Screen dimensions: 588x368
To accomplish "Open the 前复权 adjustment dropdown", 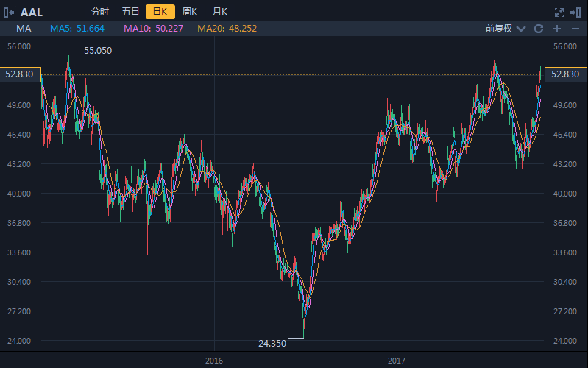I will [x=498, y=29].
